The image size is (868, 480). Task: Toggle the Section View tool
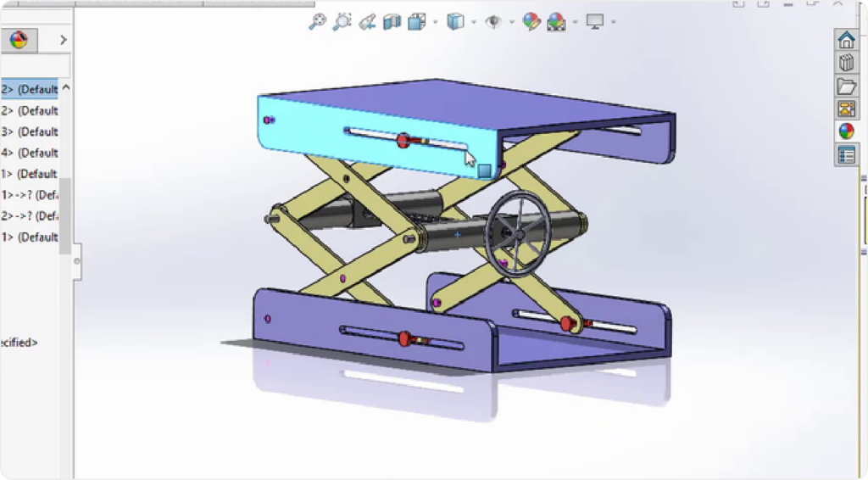[x=392, y=22]
